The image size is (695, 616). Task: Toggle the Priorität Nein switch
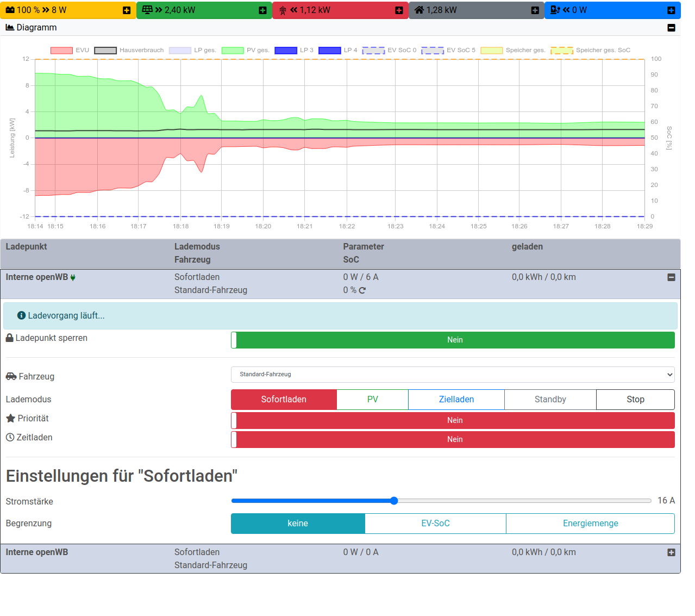(453, 420)
